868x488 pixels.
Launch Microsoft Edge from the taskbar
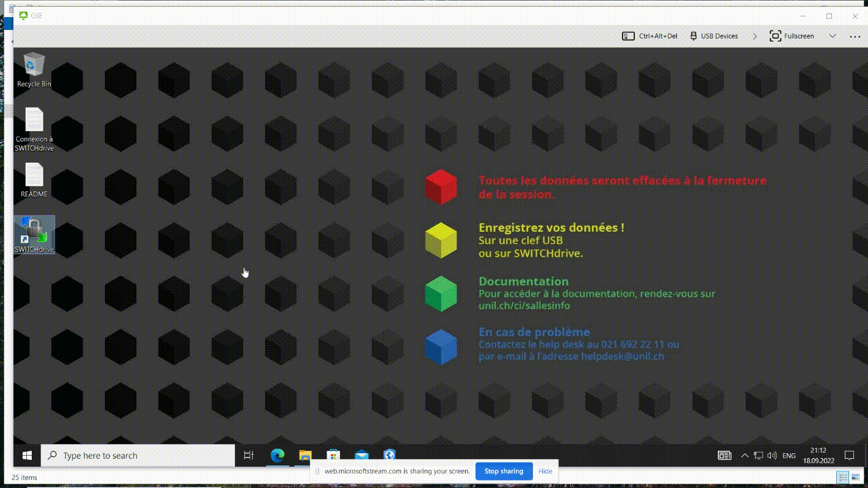(x=278, y=455)
